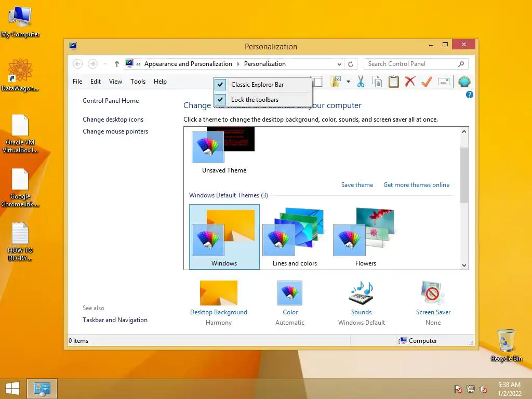Select the Windows default theme

point(224,237)
